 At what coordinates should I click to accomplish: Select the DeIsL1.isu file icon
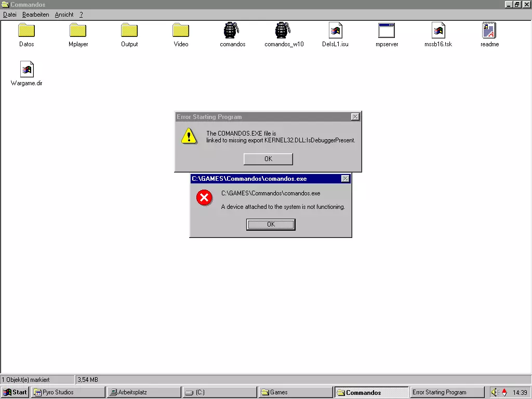335,30
